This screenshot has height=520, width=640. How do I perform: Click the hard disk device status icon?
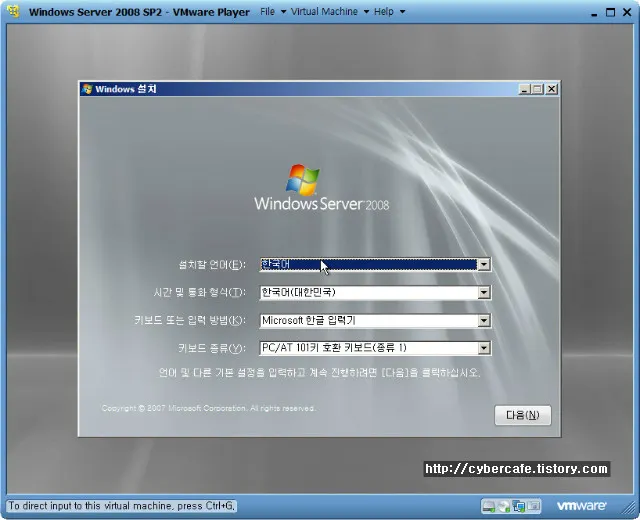pyautogui.click(x=488, y=507)
